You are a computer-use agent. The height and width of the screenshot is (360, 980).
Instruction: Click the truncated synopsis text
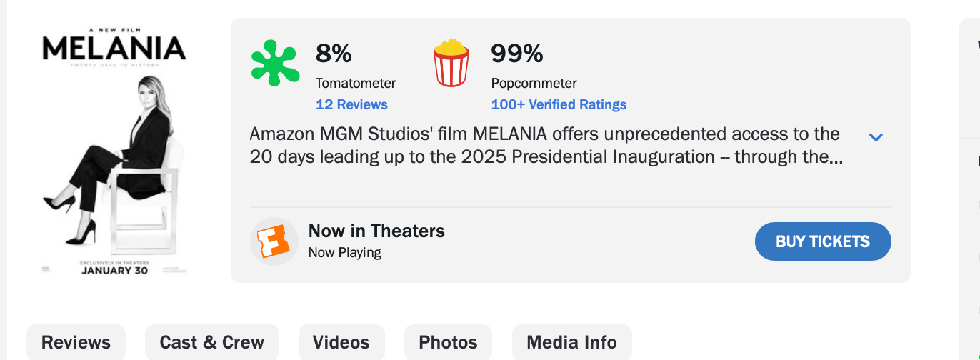tap(546, 146)
